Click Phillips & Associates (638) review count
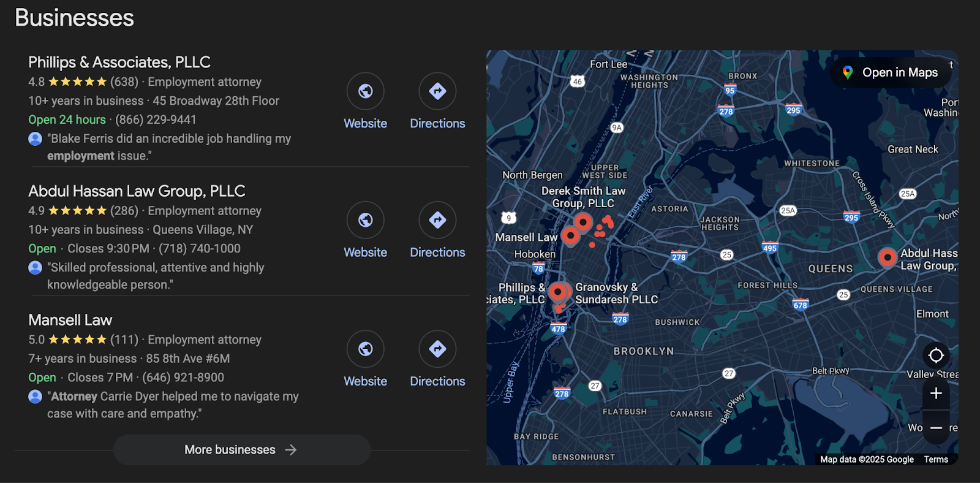The image size is (980, 483). 124,82
